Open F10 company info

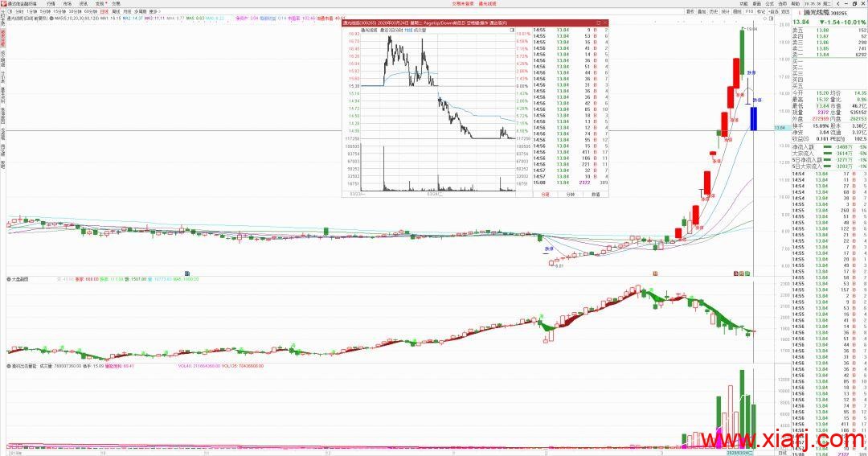click(x=749, y=11)
